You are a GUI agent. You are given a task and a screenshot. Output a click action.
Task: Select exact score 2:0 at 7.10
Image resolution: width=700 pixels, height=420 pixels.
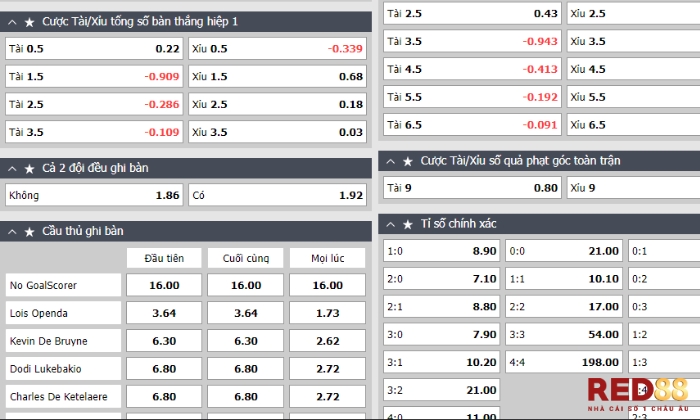coord(442,279)
